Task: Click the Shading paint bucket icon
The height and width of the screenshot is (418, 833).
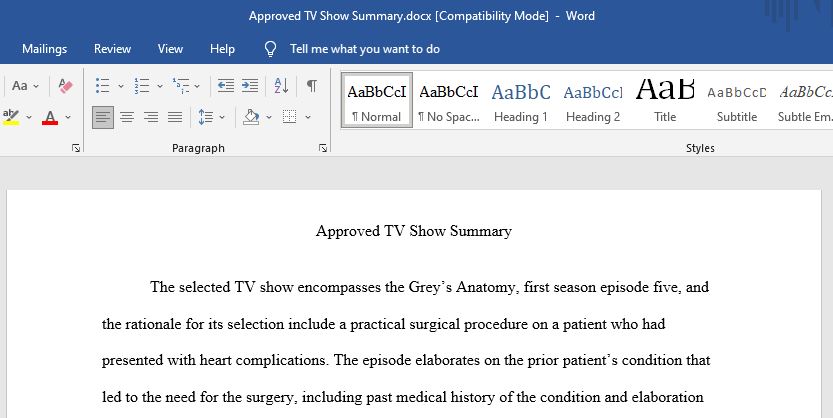Action: click(x=251, y=117)
